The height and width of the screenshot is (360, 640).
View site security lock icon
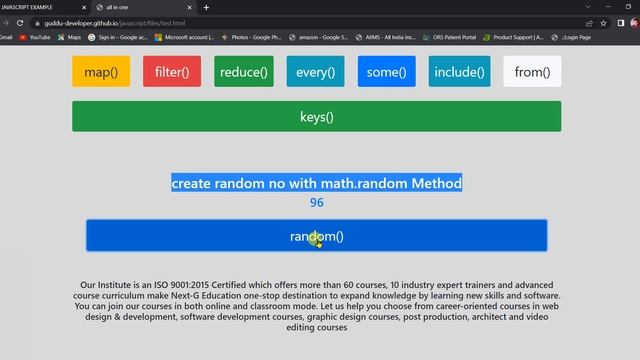tap(37, 23)
